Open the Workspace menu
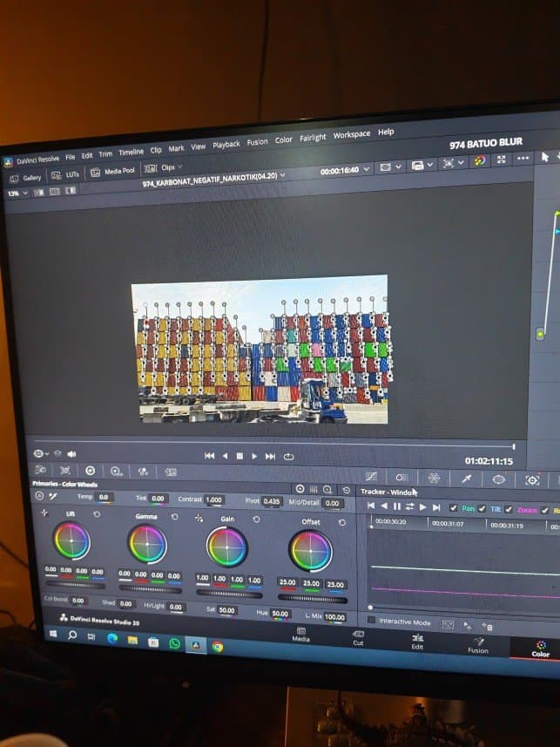This screenshot has height=747, width=560. coord(352,135)
